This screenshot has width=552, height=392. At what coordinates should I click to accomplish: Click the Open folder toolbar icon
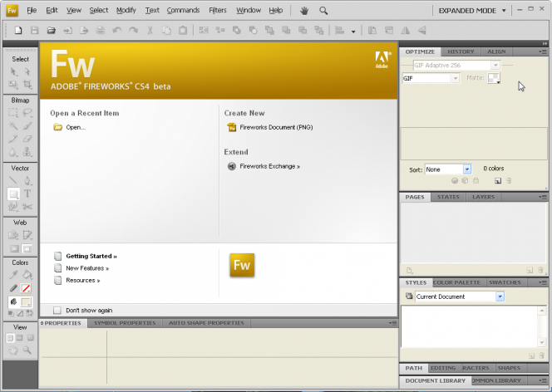52,31
